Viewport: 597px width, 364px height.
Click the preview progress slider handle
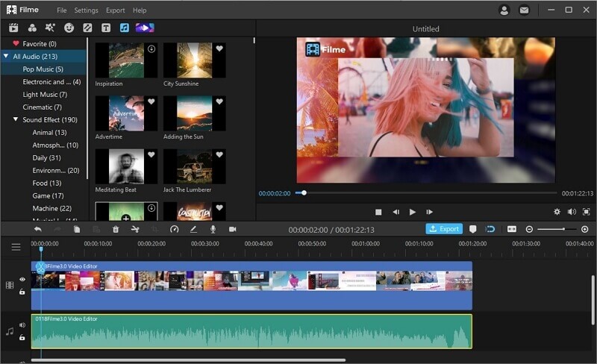click(304, 192)
